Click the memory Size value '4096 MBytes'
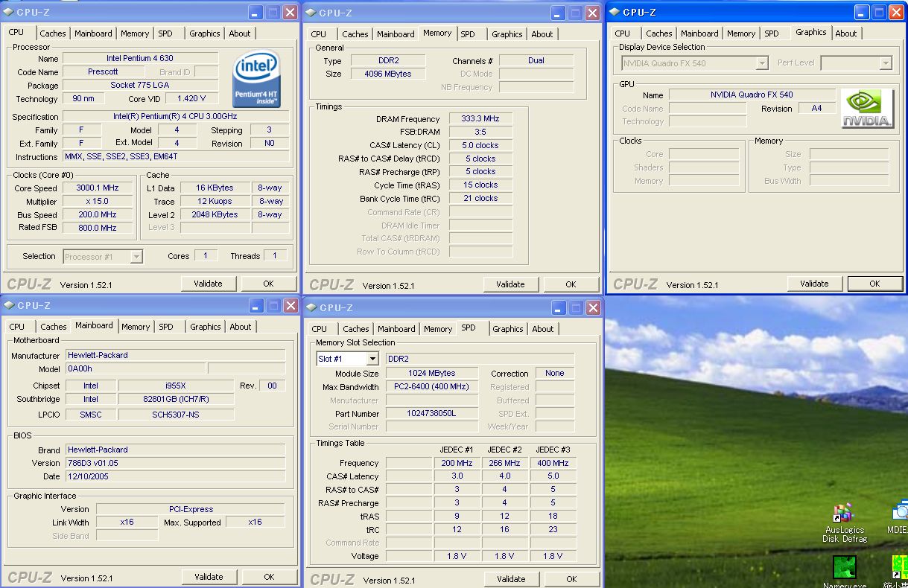The width and height of the screenshot is (908, 588). point(388,74)
